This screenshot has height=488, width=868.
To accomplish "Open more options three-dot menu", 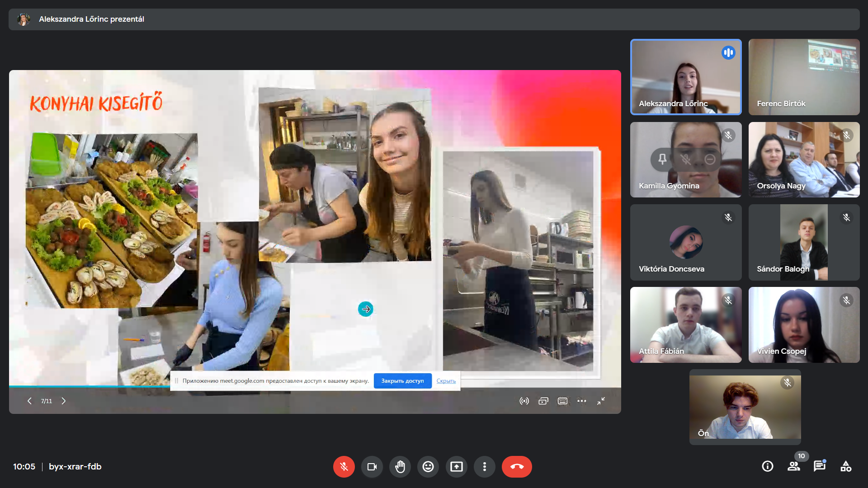I will tap(485, 467).
